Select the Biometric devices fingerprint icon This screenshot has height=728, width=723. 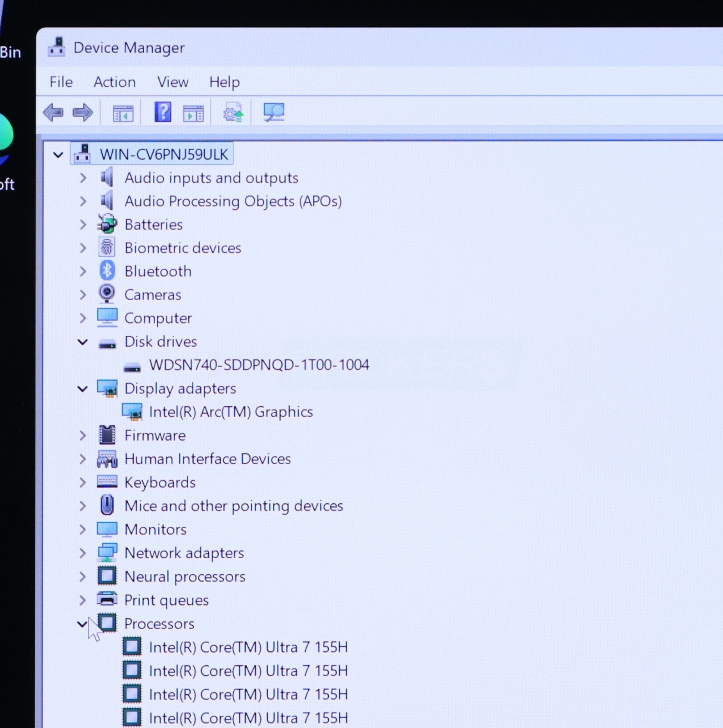point(107,247)
